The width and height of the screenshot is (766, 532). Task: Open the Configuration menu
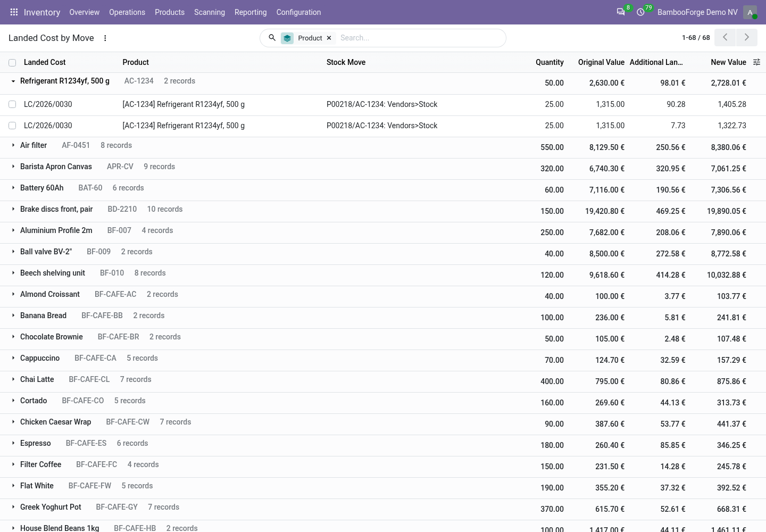tap(298, 12)
